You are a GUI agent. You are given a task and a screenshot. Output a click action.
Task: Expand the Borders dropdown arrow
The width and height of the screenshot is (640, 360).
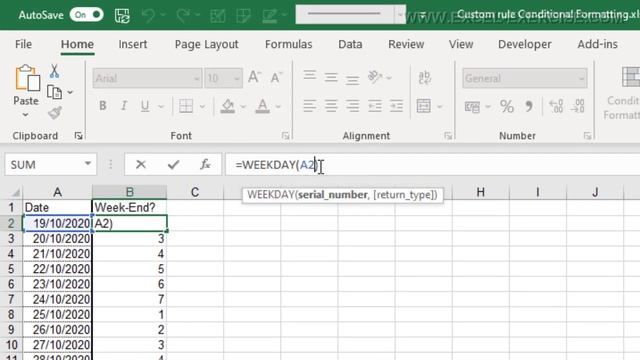202,107
